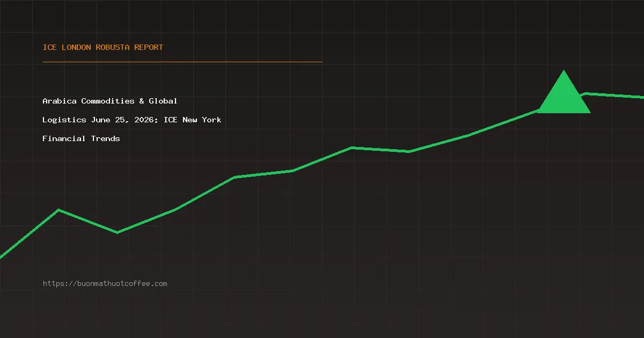
Task: Click the first peak of the green line
Action: [x=59, y=210]
